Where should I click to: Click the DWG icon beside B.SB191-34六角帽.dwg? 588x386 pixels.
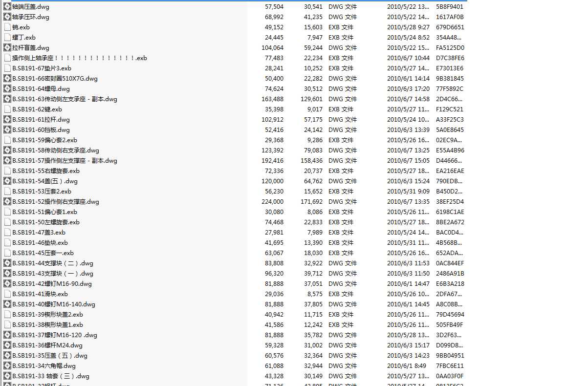tap(7, 366)
